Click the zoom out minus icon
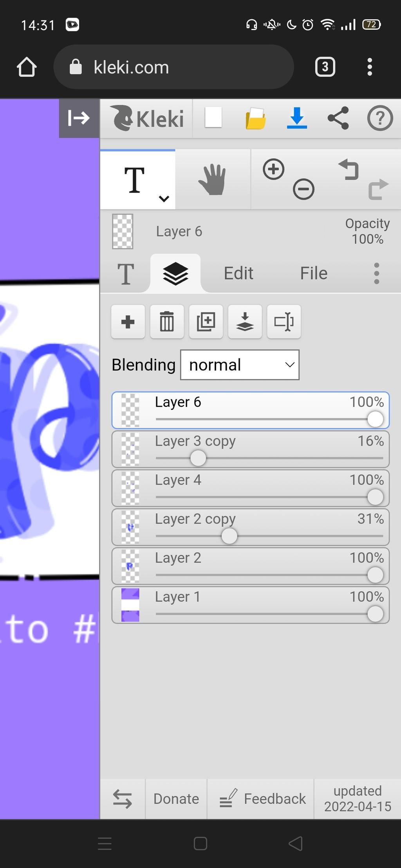 [x=303, y=189]
